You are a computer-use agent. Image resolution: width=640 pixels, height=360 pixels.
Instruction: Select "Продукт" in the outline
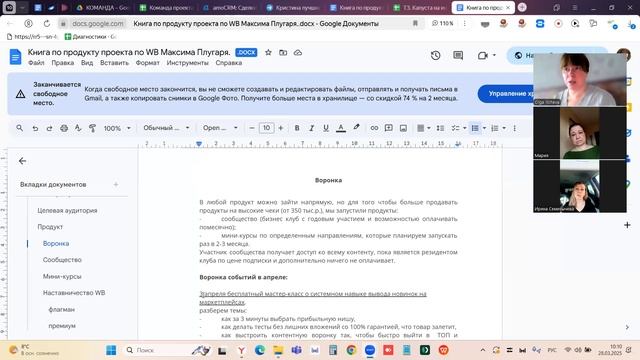point(50,227)
